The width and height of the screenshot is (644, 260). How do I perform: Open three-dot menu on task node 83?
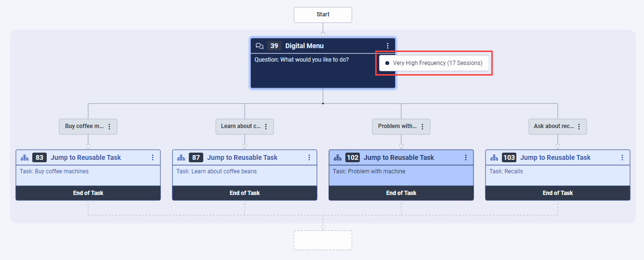click(x=153, y=157)
